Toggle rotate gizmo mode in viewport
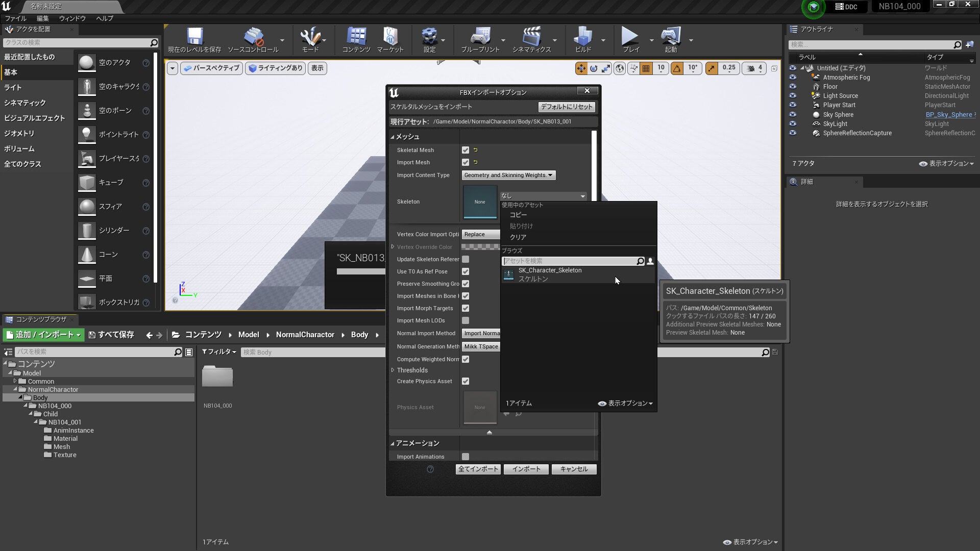 coord(594,68)
